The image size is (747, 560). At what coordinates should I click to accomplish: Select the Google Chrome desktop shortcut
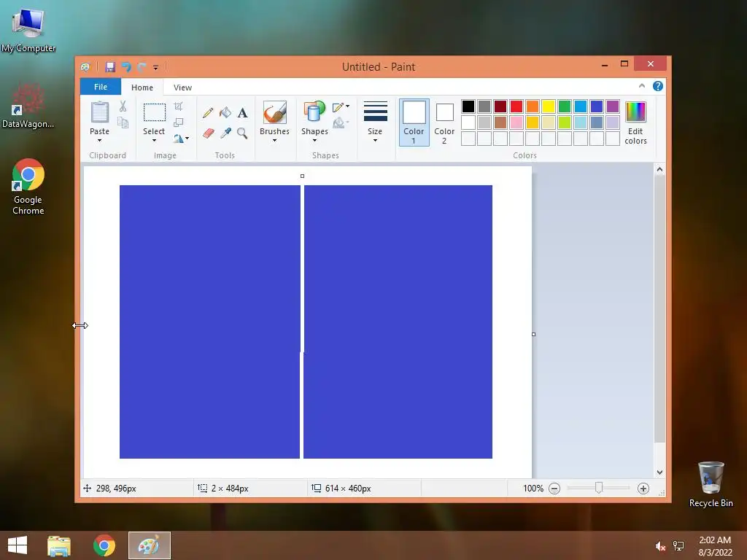[x=28, y=187]
